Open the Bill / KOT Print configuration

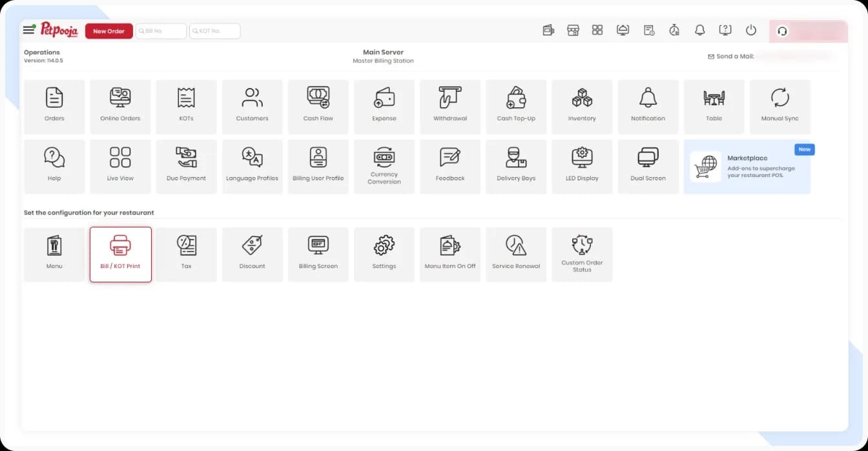coord(121,254)
